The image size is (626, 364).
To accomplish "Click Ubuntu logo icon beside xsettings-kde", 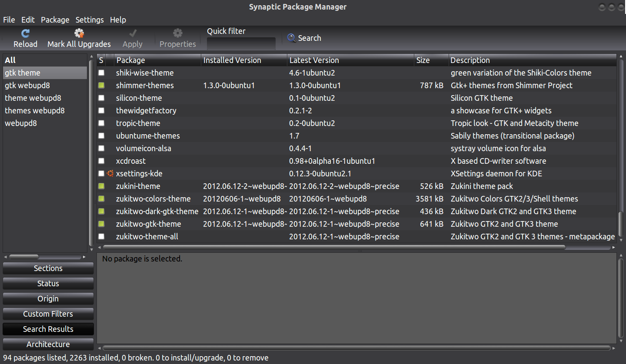I will click(x=110, y=173).
